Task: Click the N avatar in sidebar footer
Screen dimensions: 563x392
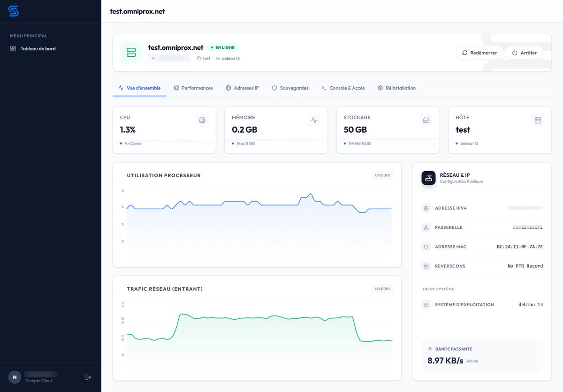Action: tap(15, 377)
